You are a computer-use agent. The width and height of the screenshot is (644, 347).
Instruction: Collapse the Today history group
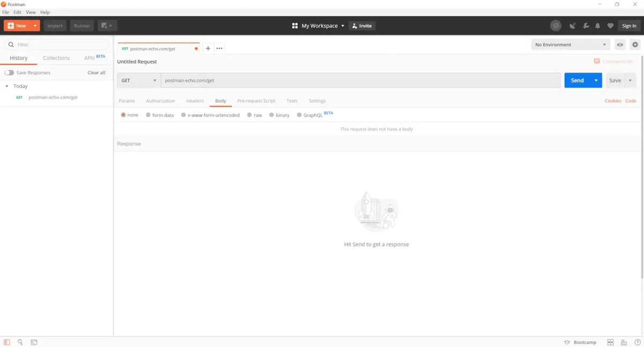pos(7,86)
